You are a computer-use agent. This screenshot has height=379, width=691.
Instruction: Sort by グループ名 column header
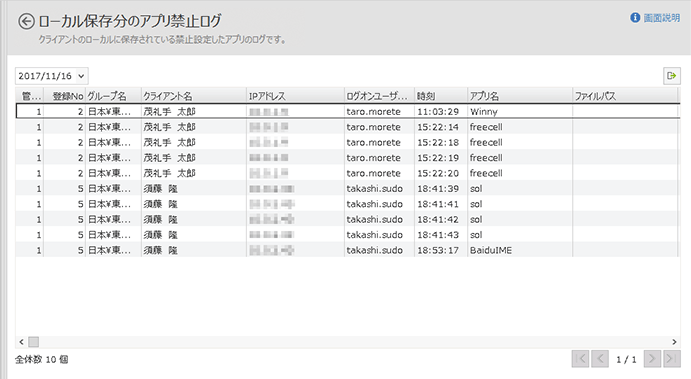coord(113,96)
